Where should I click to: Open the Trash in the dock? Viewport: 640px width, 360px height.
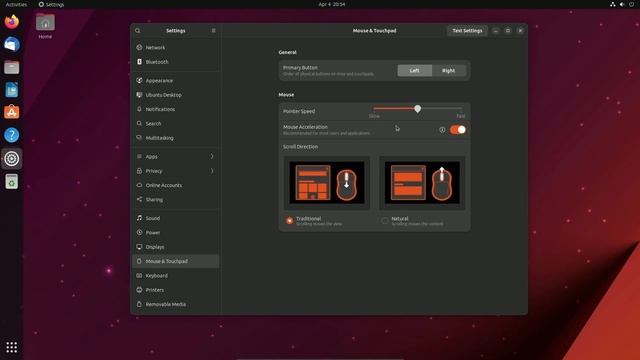[11, 182]
